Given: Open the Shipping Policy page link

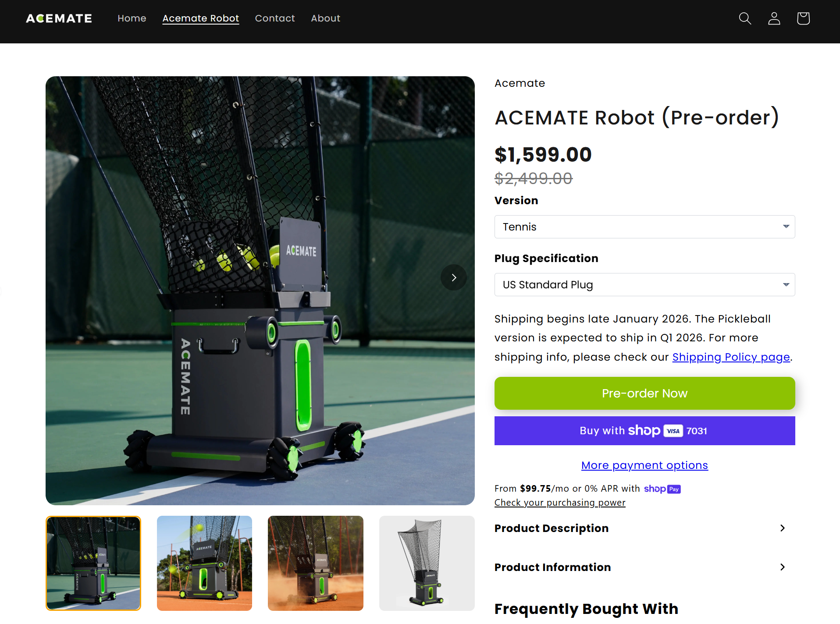Looking at the screenshot, I should tap(731, 357).
